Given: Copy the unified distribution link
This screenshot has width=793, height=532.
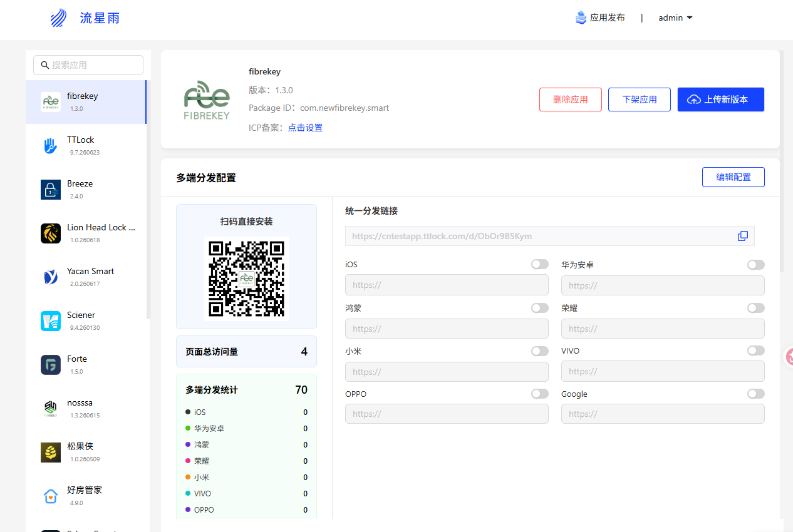Looking at the screenshot, I should (x=743, y=236).
